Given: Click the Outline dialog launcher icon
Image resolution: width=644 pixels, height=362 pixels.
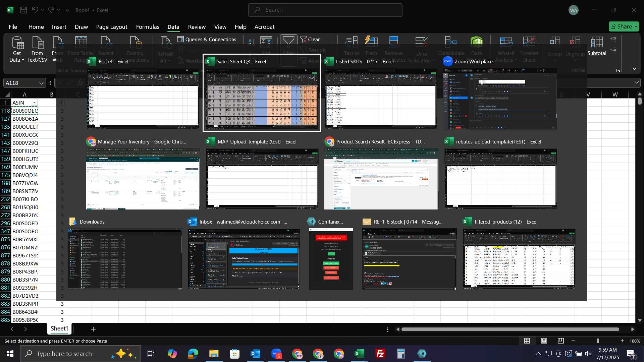Looking at the screenshot, I should [x=618, y=70].
